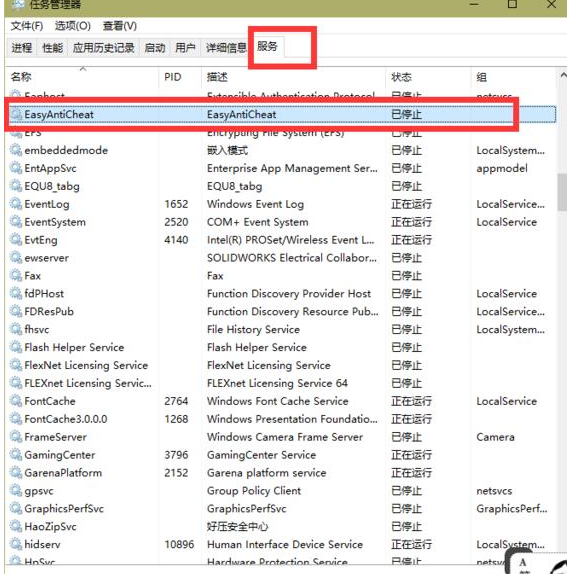Switch to the 详细信息 tab
The height and width of the screenshot is (574, 567).
pyautogui.click(x=226, y=48)
